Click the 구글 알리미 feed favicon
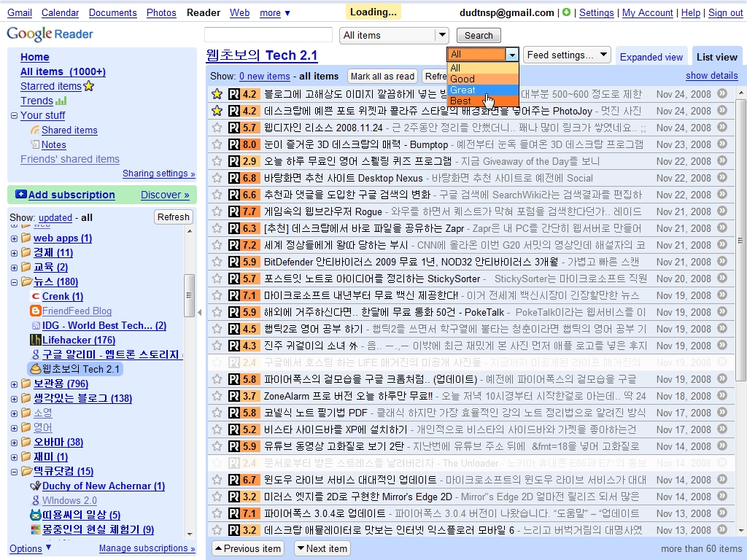This screenshot has width=747, height=560. click(x=35, y=354)
